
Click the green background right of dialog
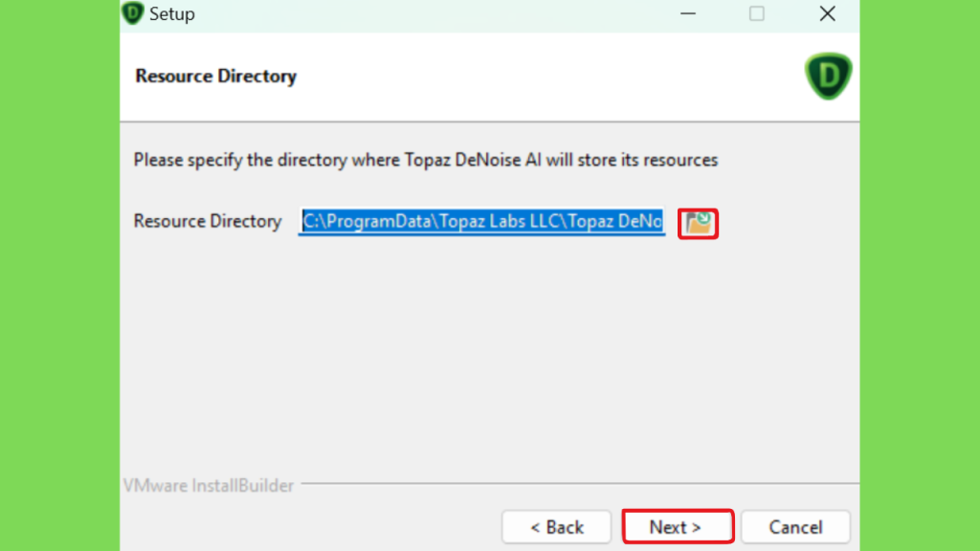(920, 275)
